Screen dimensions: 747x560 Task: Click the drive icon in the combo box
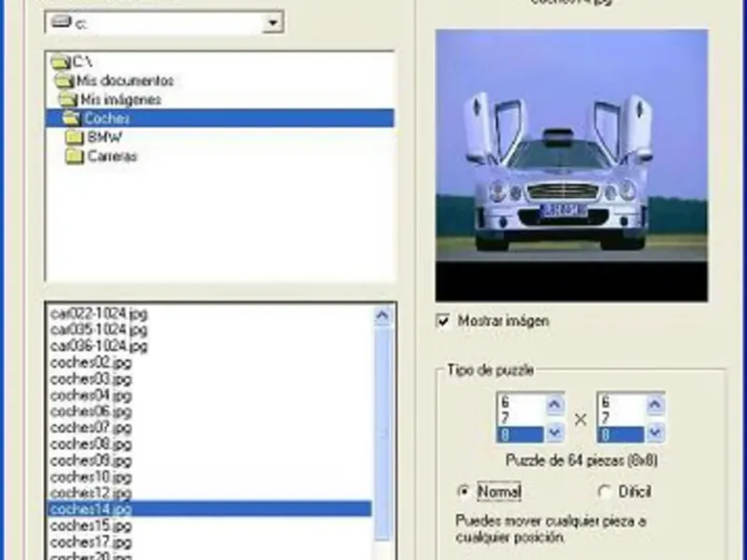(x=62, y=22)
